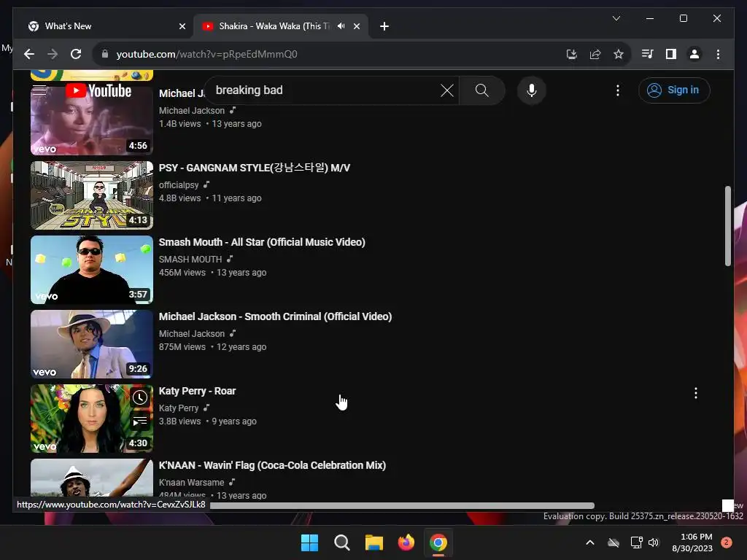The height and width of the screenshot is (560, 747).
Task: Search with voice microphone button
Action: coord(532,90)
